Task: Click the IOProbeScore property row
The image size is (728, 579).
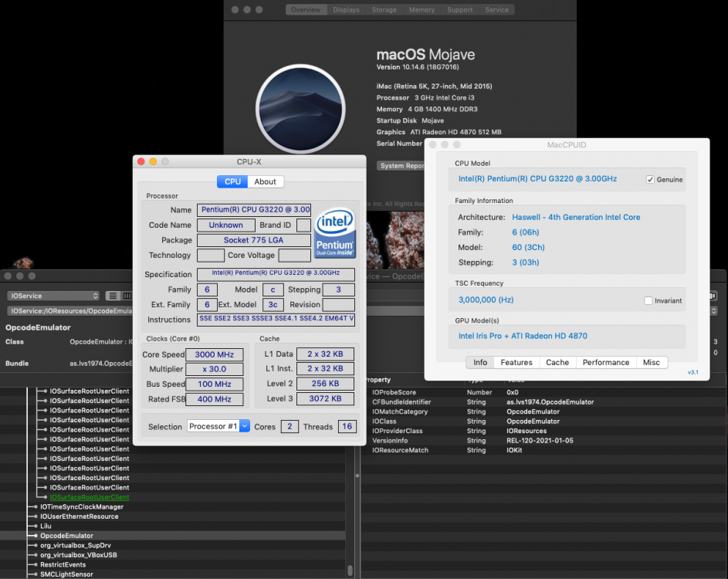Action: (x=544, y=392)
